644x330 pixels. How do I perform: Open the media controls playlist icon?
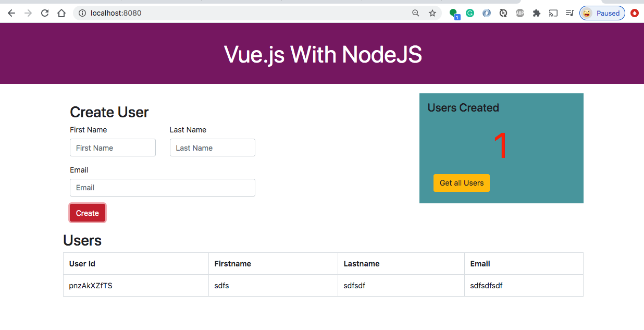pos(570,13)
